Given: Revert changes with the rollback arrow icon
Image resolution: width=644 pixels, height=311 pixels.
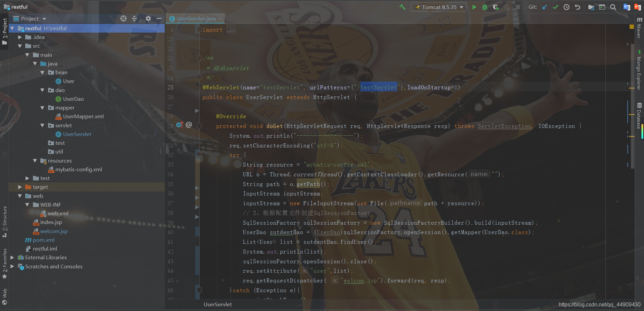Looking at the screenshot, I should (x=578, y=7).
